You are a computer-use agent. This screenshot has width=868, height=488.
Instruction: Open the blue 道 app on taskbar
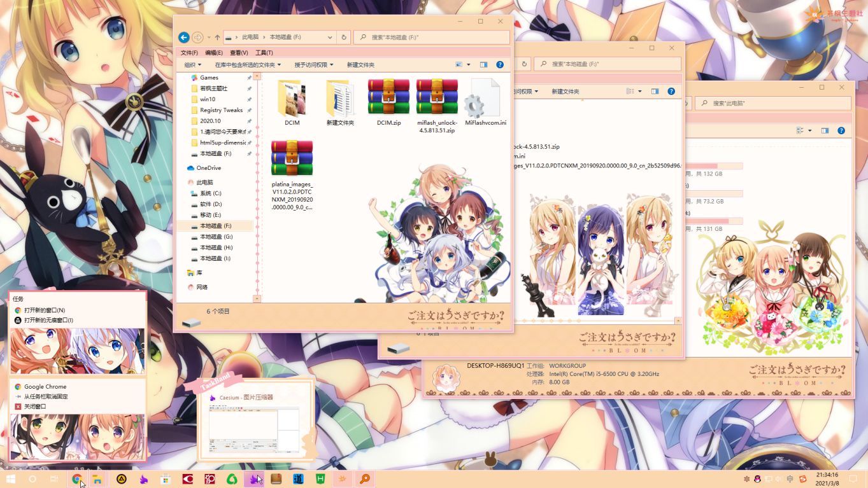299,479
